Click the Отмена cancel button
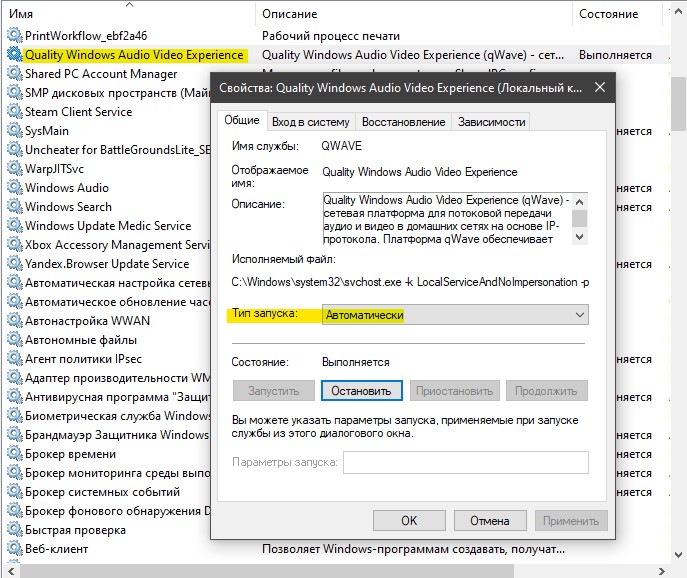This screenshot has width=687, height=578. 490,521
